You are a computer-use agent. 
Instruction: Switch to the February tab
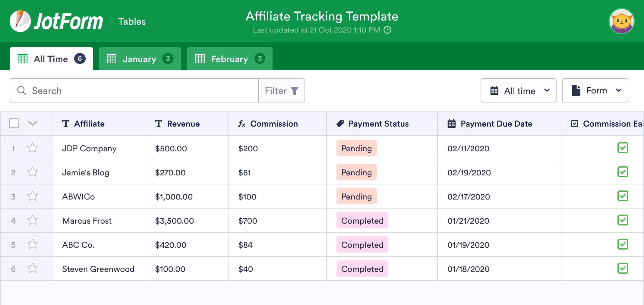point(229,59)
